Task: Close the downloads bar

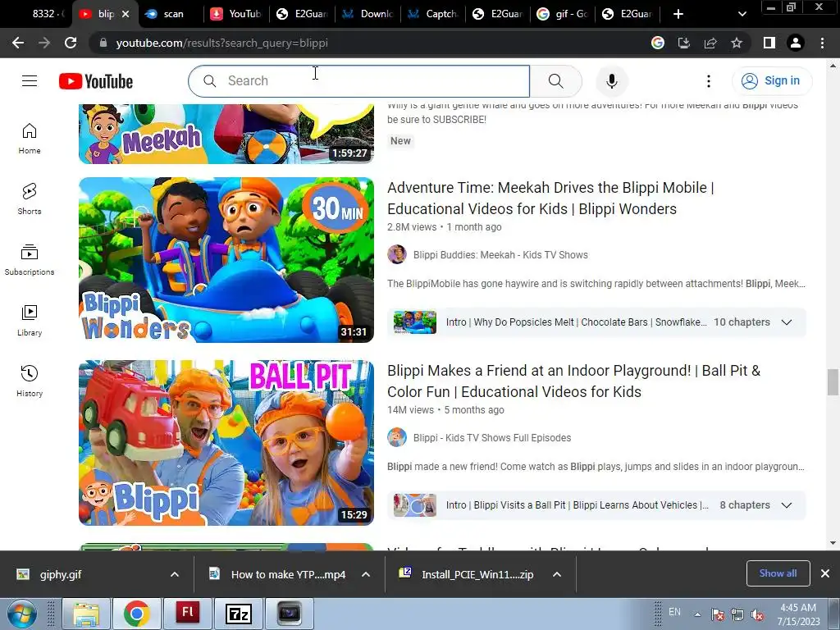Action: pyautogui.click(x=825, y=573)
